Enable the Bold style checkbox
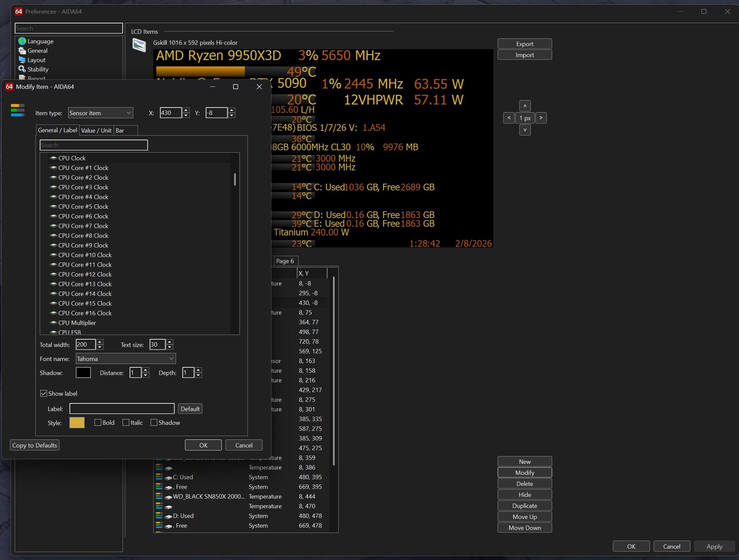 [98, 423]
